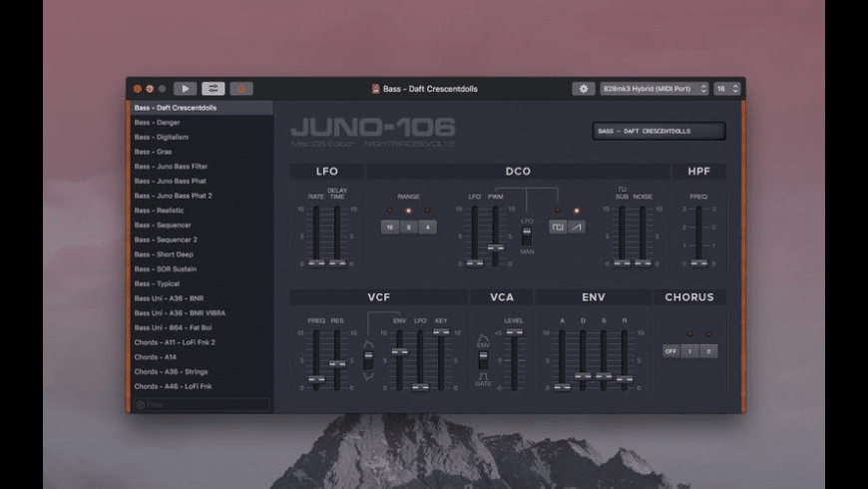Click the DCO SUB slider handle
Screen dimensions: 868x489
coord(622,263)
